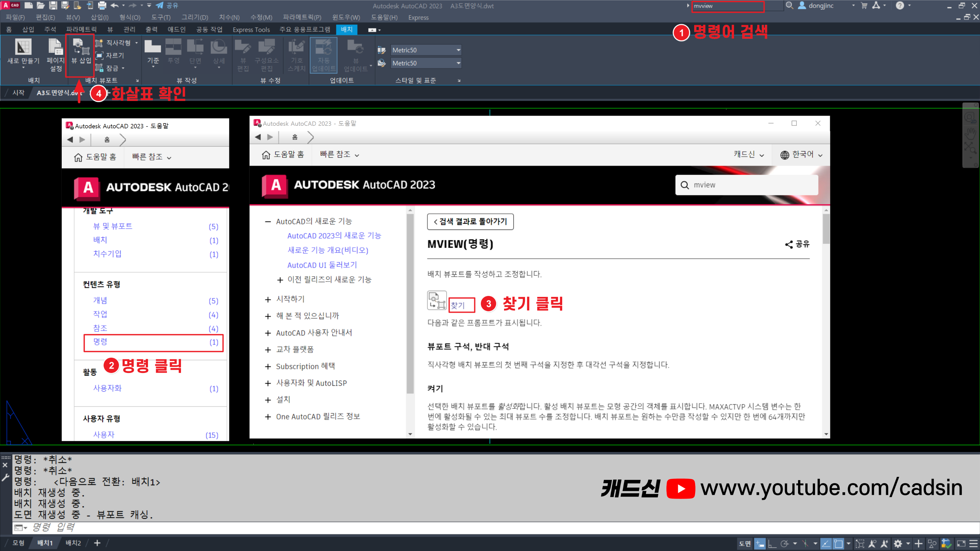Click the AutoCAD 2023의 새로운 기능 link

click(x=334, y=235)
